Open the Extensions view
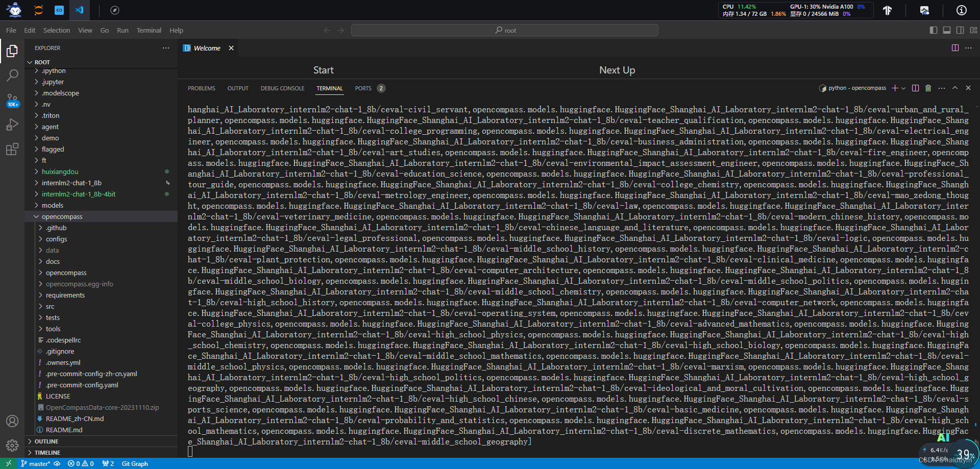This screenshot has width=980, height=469. coord(12,149)
